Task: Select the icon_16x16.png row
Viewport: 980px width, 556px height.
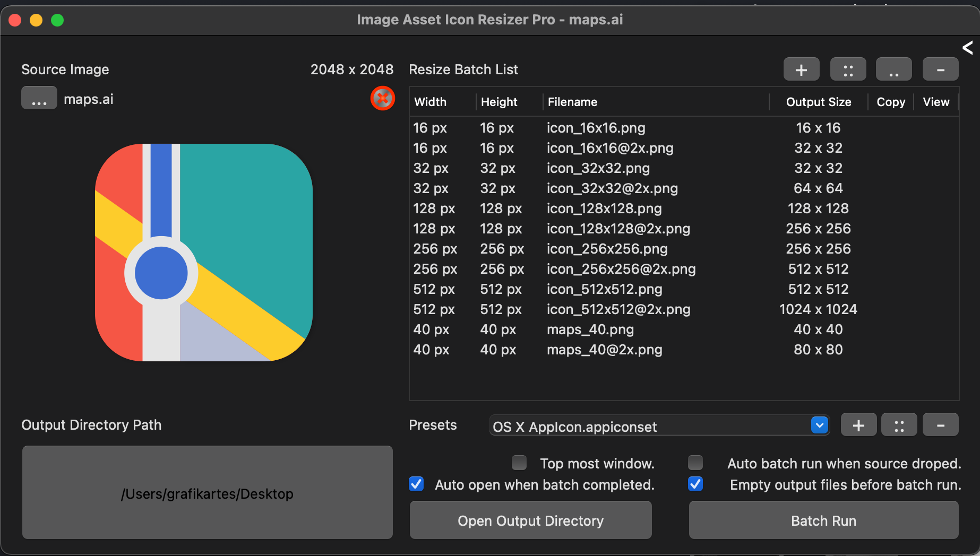Action: pos(684,128)
